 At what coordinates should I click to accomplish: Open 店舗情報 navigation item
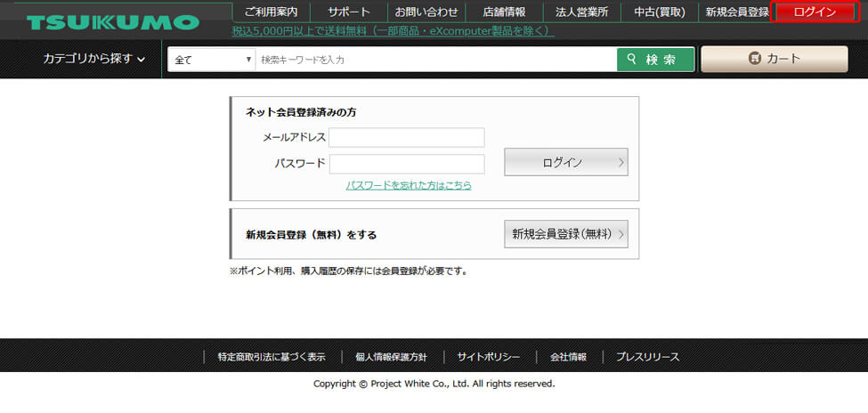[x=504, y=12]
